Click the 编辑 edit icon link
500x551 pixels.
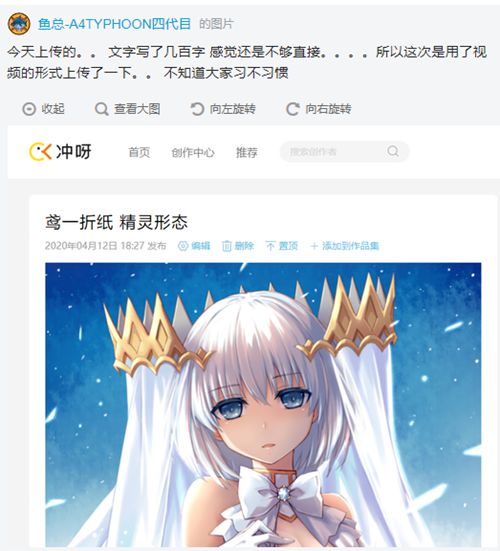pyautogui.click(x=194, y=246)
